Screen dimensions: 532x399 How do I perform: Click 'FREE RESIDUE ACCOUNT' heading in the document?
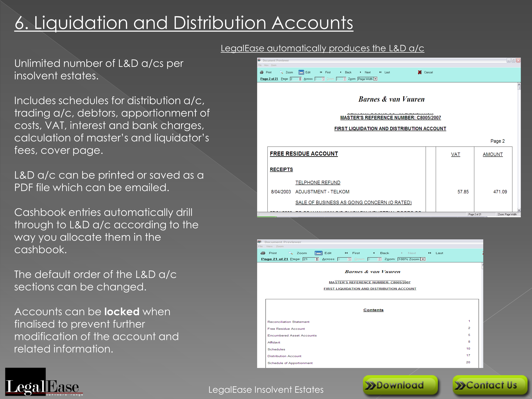[304, 154]
